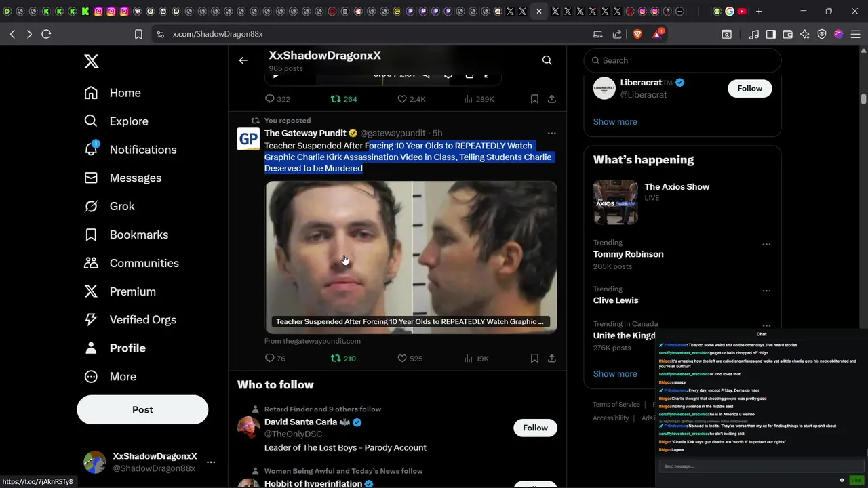Click browser back arrow
The height and width of the screenshot is (488, 868).
click(12, 34)
